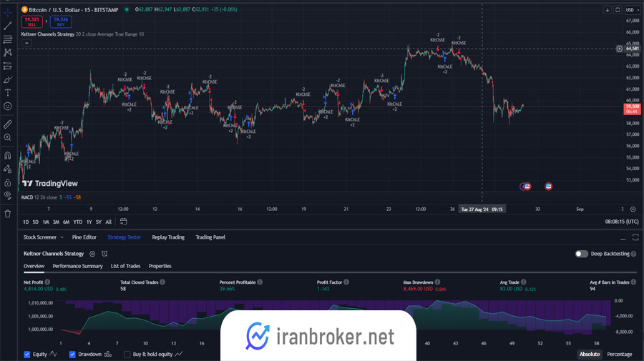Select the ruler measure tool
Screen dimensions: 644x361
click(7, 124)
